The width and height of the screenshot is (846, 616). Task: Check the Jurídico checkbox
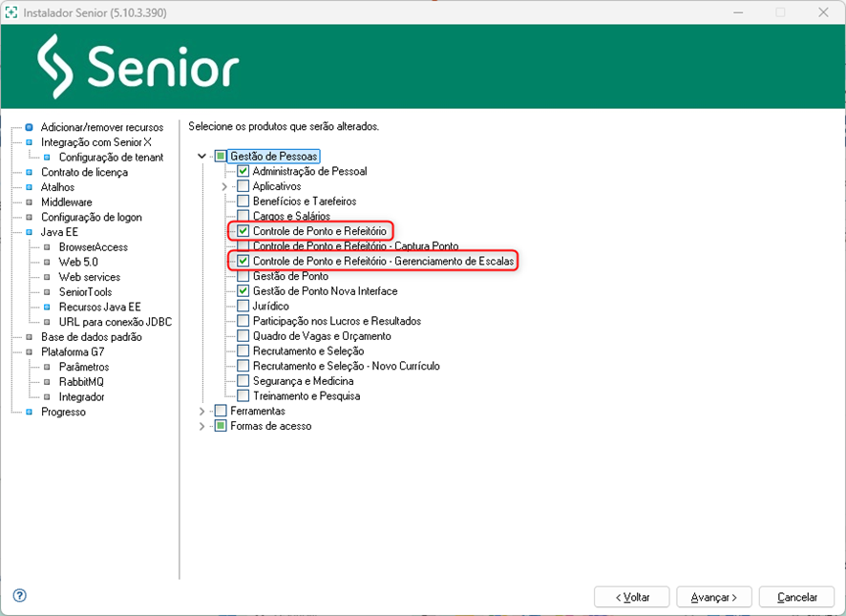pyautogui.click(x=243, y=307)
